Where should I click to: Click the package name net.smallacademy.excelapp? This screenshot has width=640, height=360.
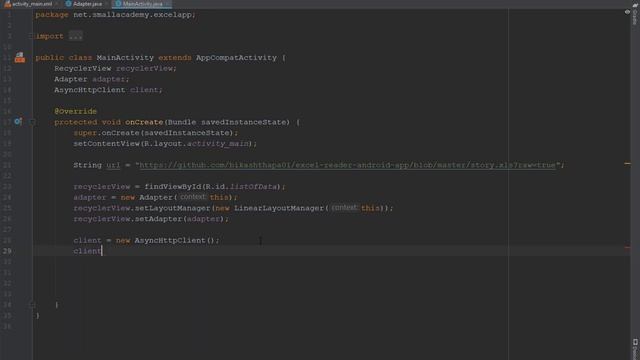pos(132,15)
